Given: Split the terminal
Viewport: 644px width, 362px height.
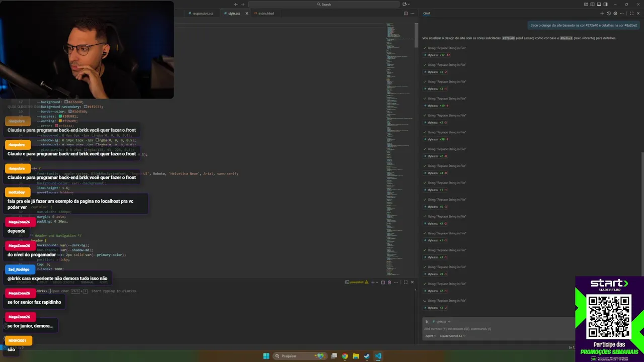Looking at the screenshot, I should [x=383, y=282].
